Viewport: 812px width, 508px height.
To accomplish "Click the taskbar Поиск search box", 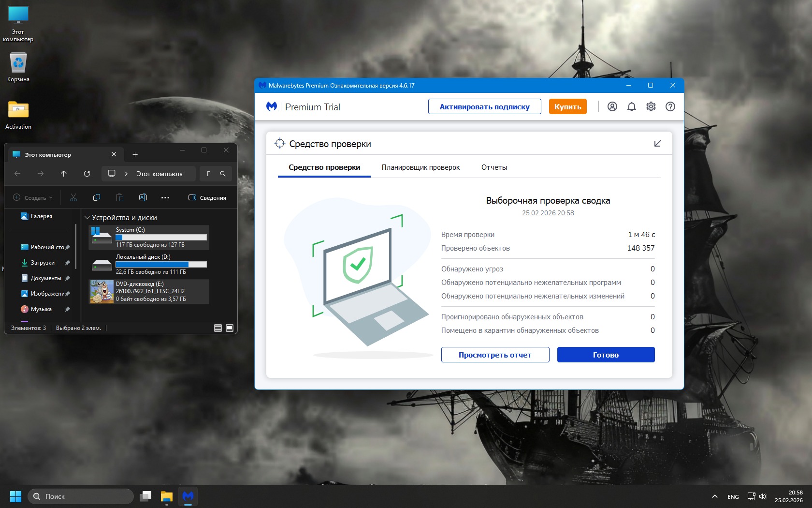I will pos(81,496).
